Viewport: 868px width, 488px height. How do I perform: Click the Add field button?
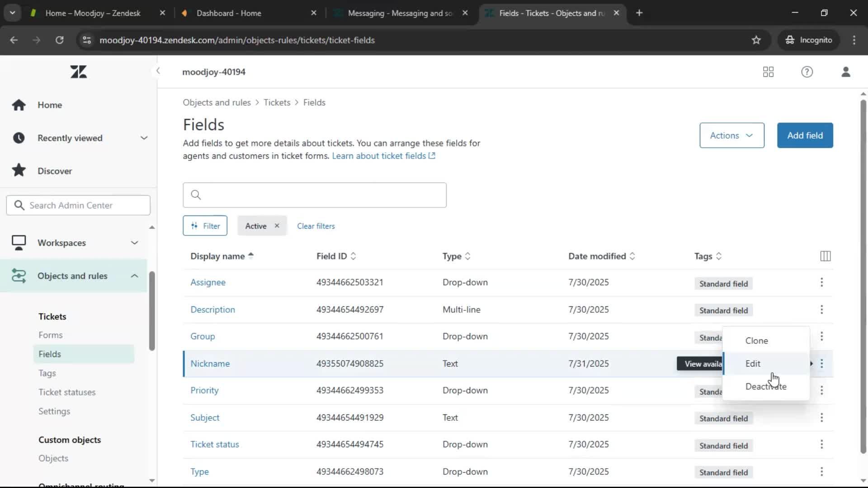pyautogui.click(x=805, y=136)
